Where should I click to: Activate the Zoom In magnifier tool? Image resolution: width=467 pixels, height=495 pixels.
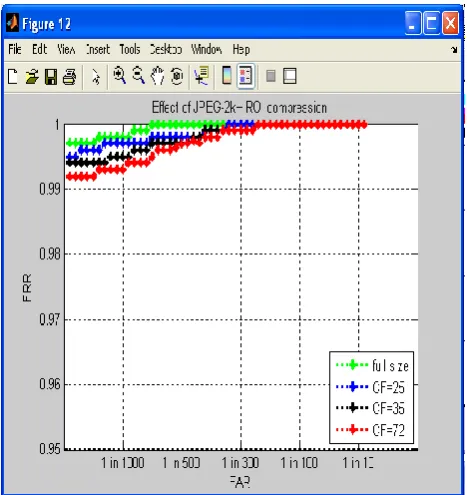[x=119, y=75]
